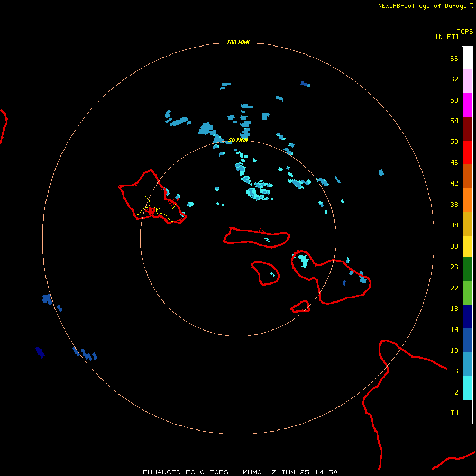
Task: Click the 17 JUN 25 date text
Action: point(288,472)
